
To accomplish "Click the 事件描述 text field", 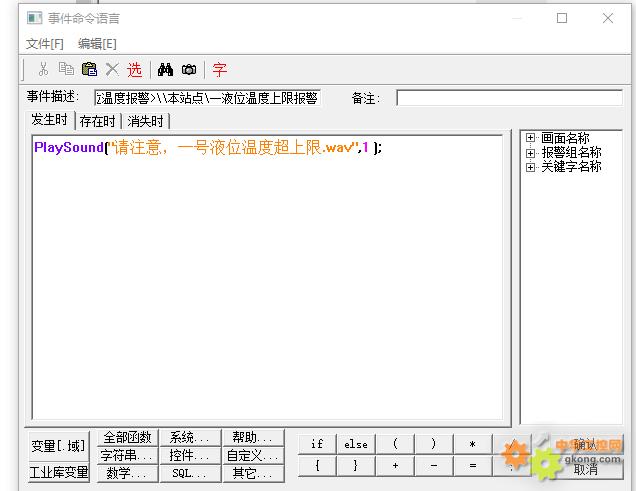I will tap(207, 98).
